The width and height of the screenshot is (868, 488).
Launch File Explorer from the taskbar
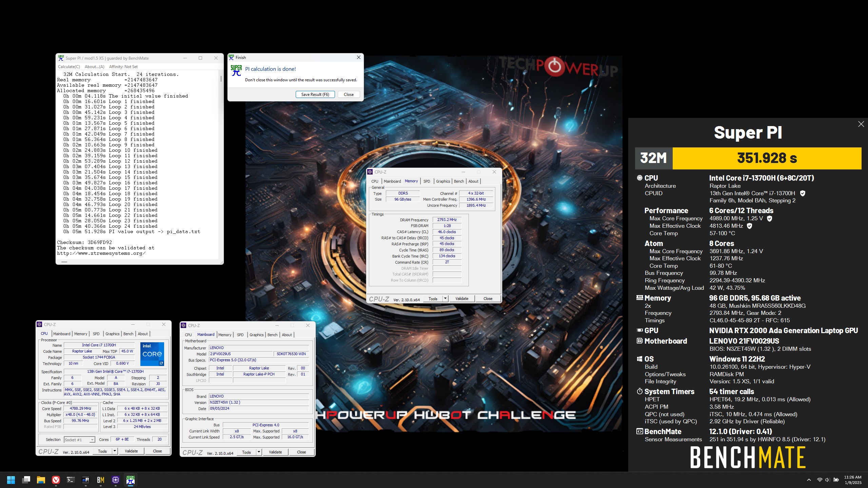[x=41, y=480]
